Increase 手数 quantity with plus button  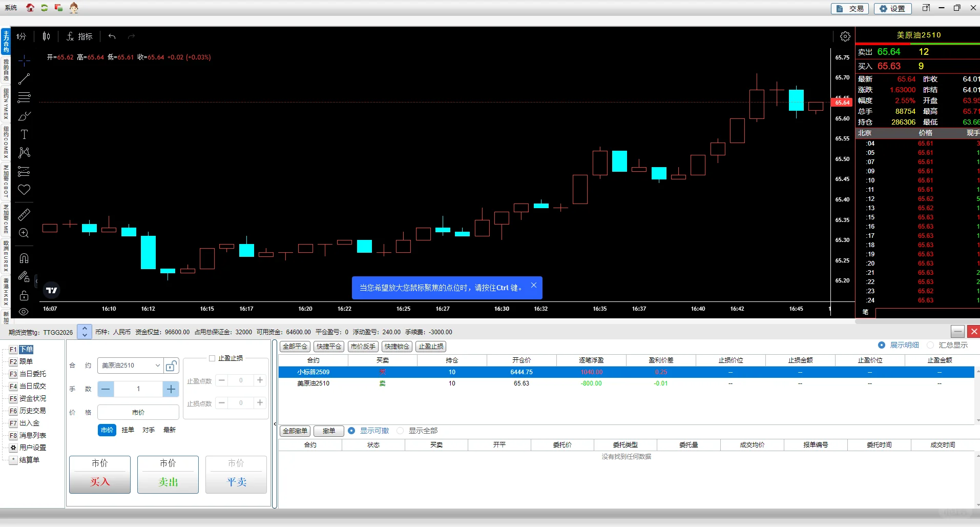[171, 389]
